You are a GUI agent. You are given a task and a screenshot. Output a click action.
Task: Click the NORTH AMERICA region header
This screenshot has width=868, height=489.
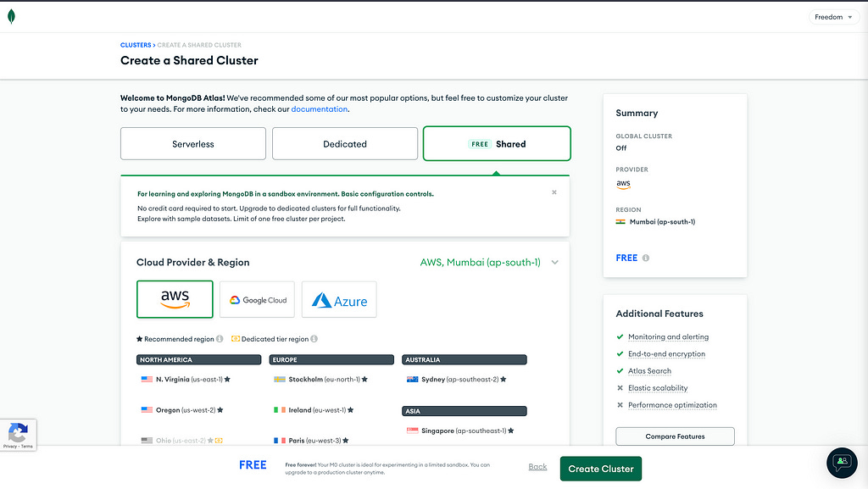198,359
